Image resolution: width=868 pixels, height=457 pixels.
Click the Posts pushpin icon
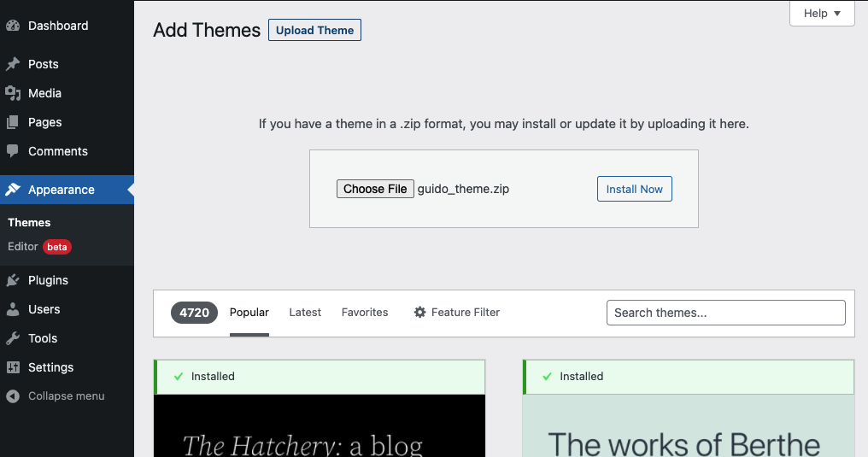(x=13, y=64)
